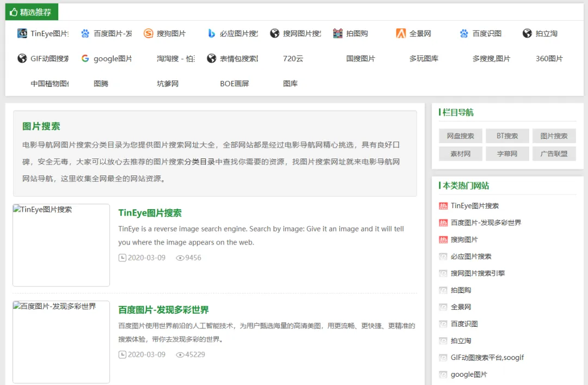The height and width of the screenshot is (385, 588).
Task: Click the globe icon beside 搜网图片搜
Action: pyautogui.click(x=275, y=33)
